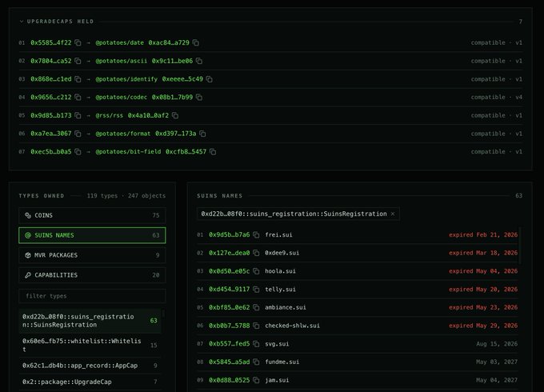
Task: Copy the 0x9c11…be06 package address
Action: click(x=199, y=61)
